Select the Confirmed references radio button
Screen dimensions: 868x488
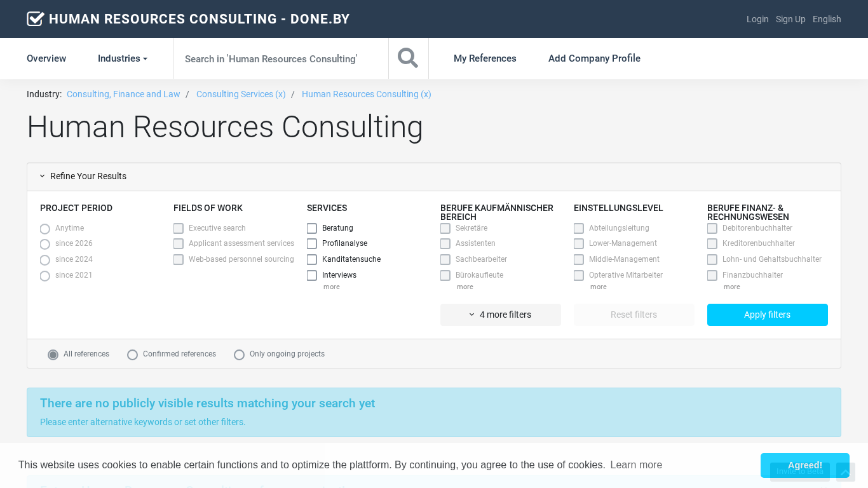(133, 355)
